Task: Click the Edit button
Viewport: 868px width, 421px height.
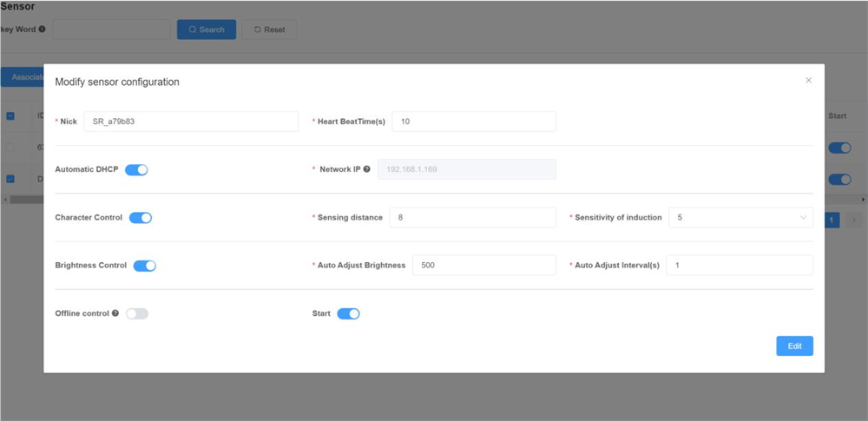Action: (x=794, y=346)
